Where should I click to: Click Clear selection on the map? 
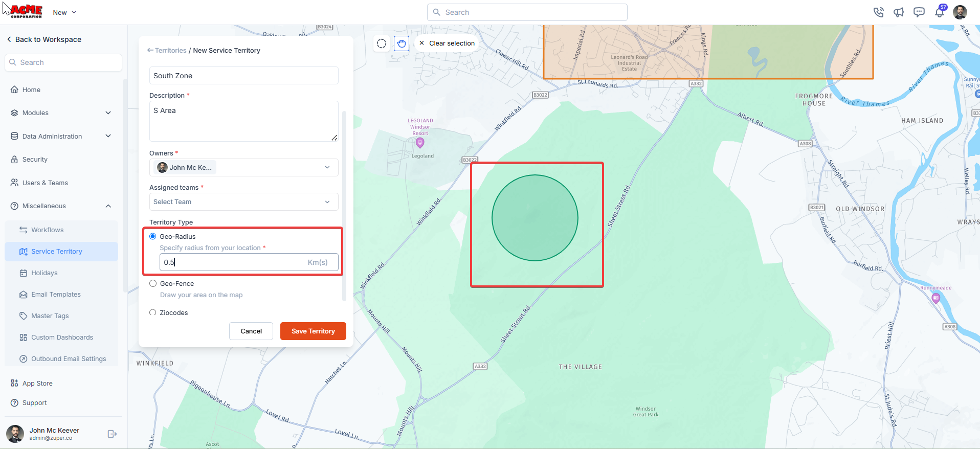(447, 43)
